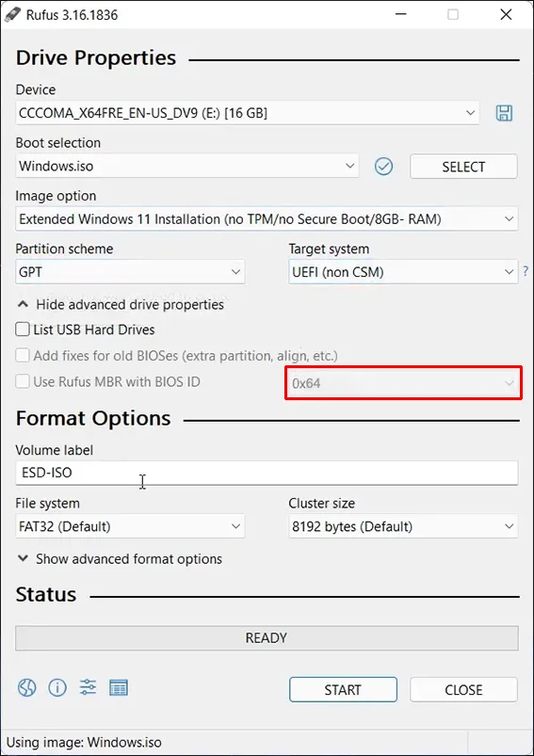The width and height of the screenshot is (534, 756).
Task: Open the About info icon
Action: tap(57, 687)
